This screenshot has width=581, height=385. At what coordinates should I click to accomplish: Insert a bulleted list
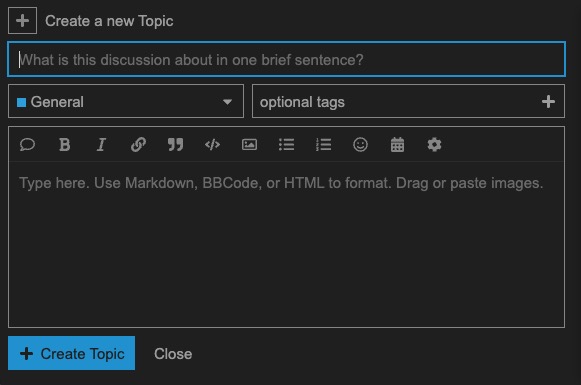pos(286,145)
